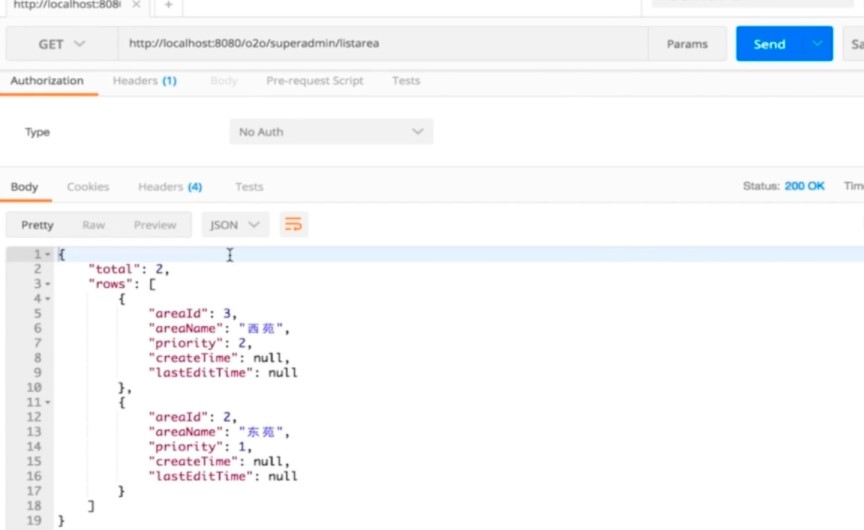Click the Params button
Image resolution: width=864 pixels, height=530 pixels.
687,44
